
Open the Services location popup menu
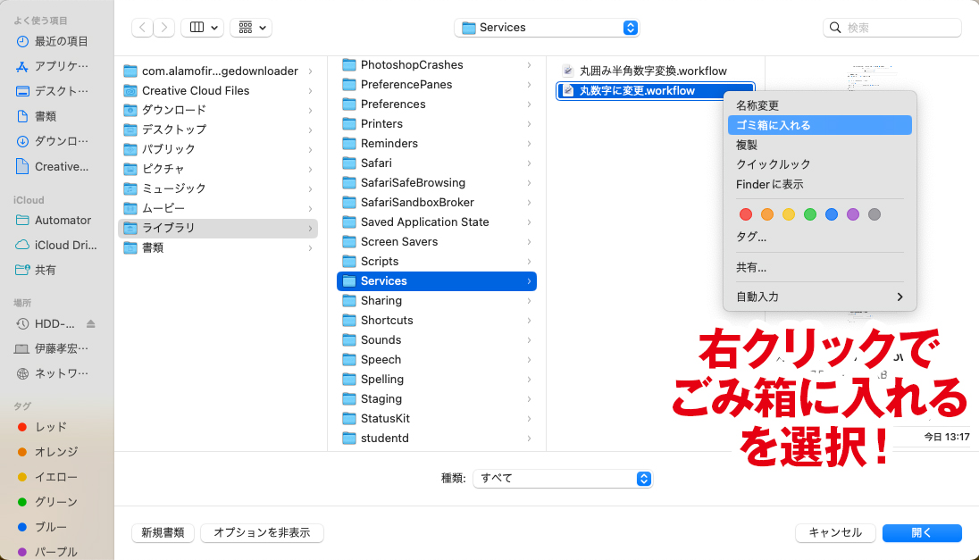[x=547, y=28]
